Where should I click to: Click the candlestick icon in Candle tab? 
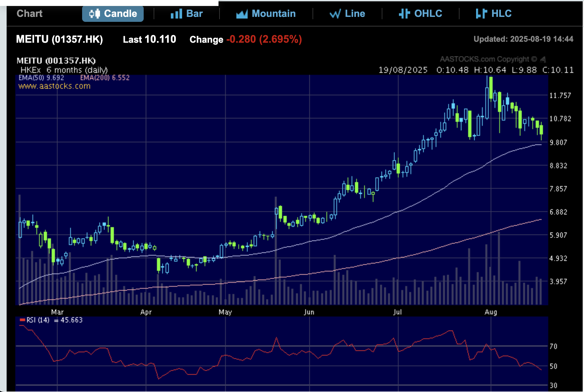(94, 14)
